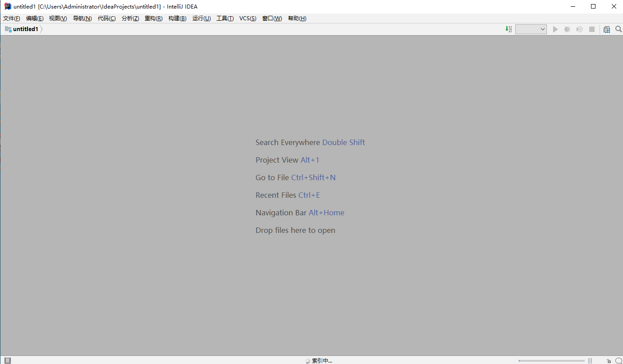
Task: Click the Search Everywhere magnifier icon
Action: [618, 29]
